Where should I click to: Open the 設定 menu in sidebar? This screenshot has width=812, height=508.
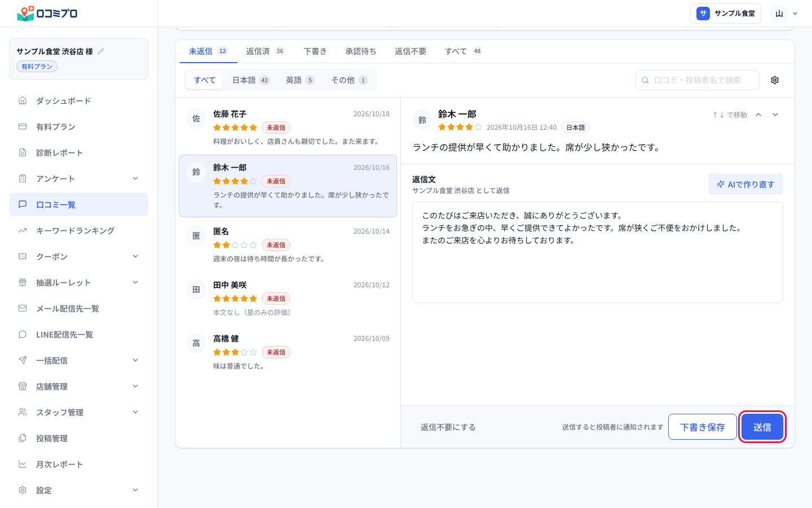(79, 490)
